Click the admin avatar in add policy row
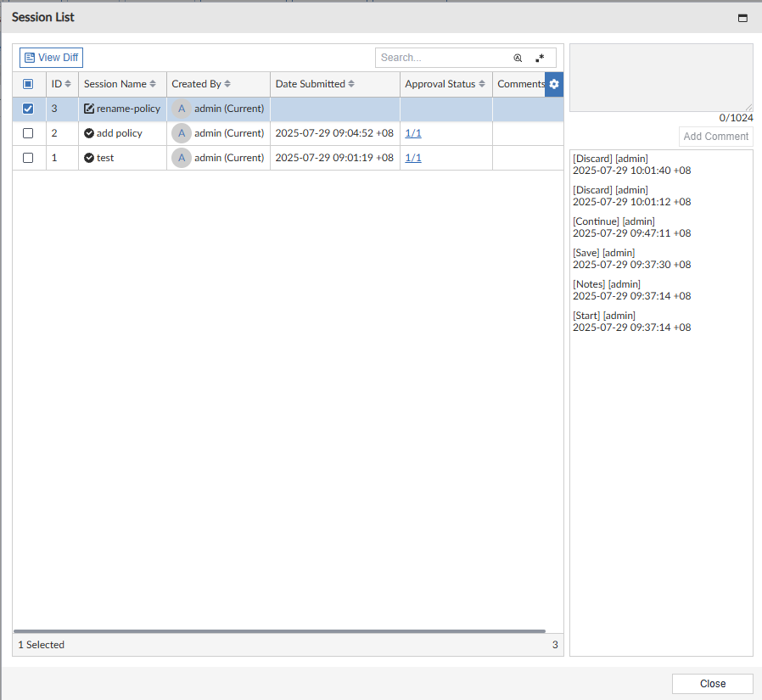762x700 pixels. point(182,133)
